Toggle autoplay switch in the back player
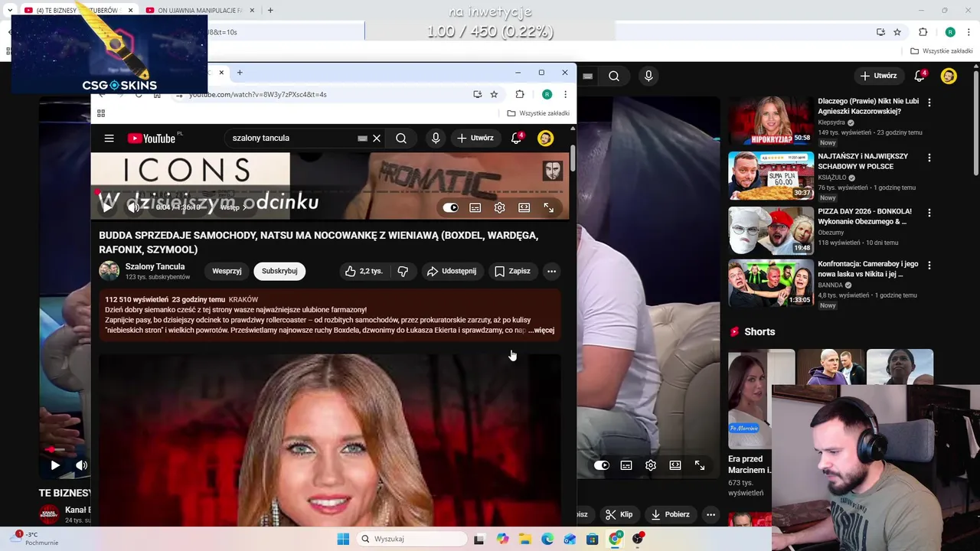The width and height of the screenshot is (980, 551). 602,465
